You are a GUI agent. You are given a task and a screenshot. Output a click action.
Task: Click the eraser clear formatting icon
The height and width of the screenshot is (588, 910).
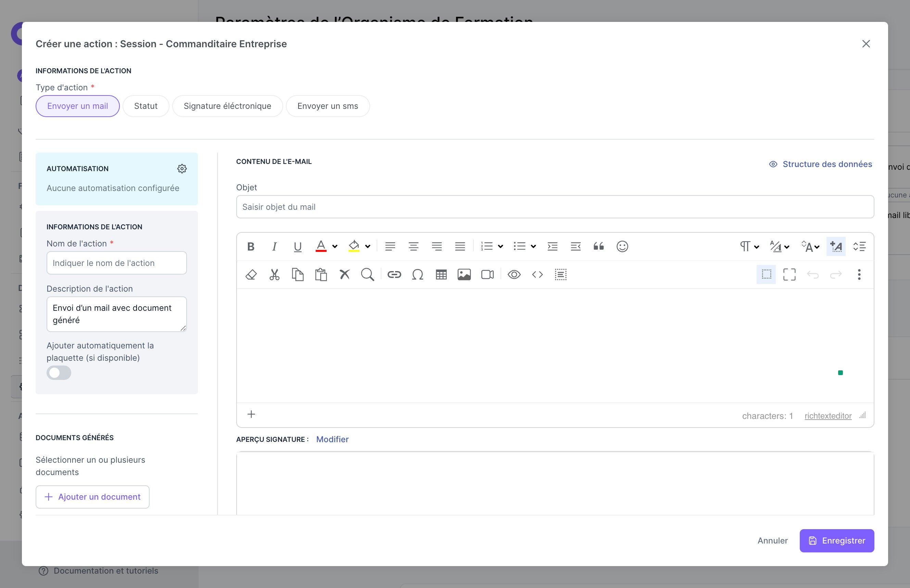(251, 274)
